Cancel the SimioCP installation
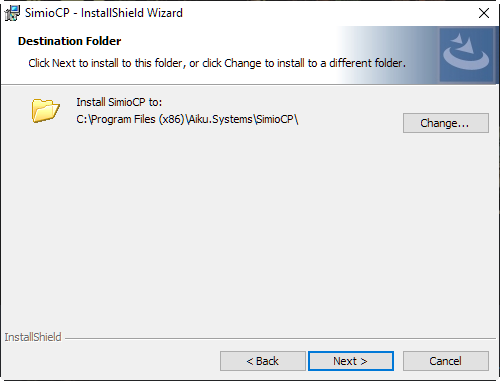Screen dimensions: 500x381 [x=446, y=361]
